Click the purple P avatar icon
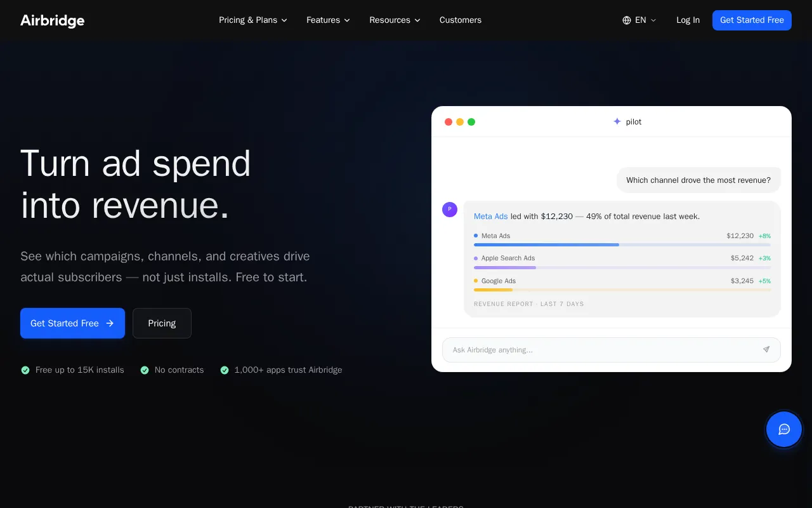 coord(450,209)
